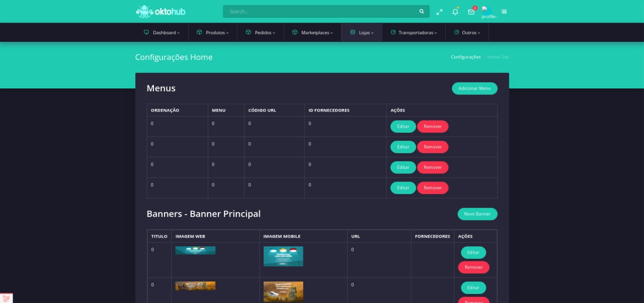This screenshot has width=644, height=303.
Task: Expand the Dashboard dropdown menu
Action: [x=162, y=33]
